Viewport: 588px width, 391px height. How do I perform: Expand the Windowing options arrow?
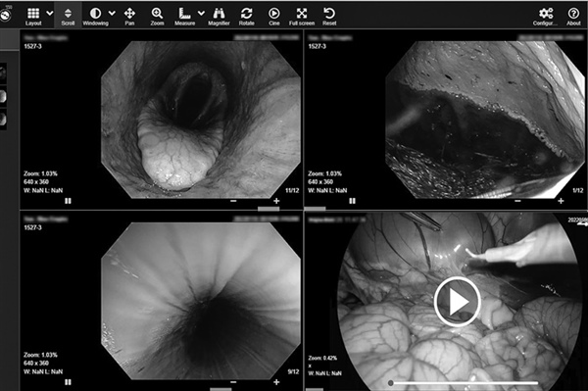(112, 13)
